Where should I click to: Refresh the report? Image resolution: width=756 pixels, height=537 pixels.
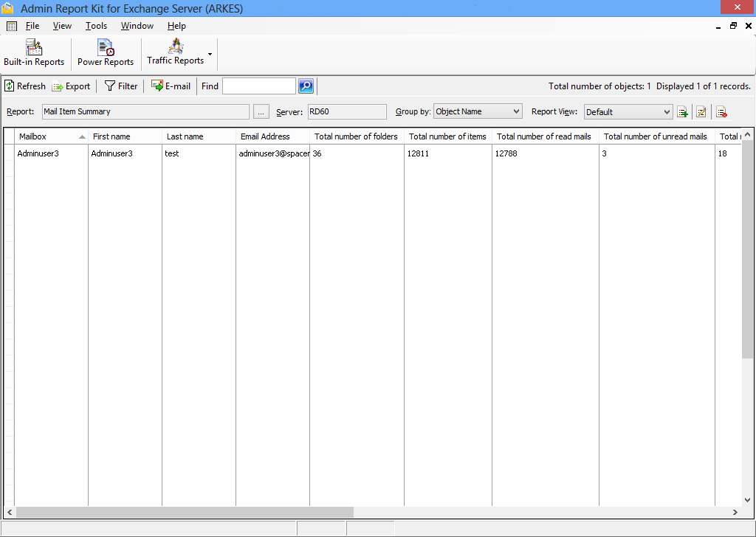point(25,86)
